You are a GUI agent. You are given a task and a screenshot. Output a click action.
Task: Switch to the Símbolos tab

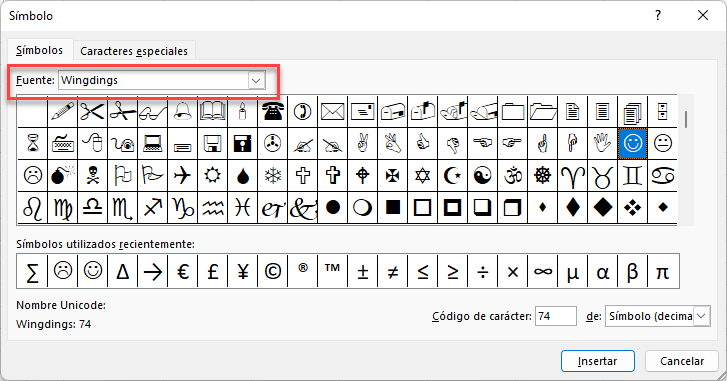[39, 50]
